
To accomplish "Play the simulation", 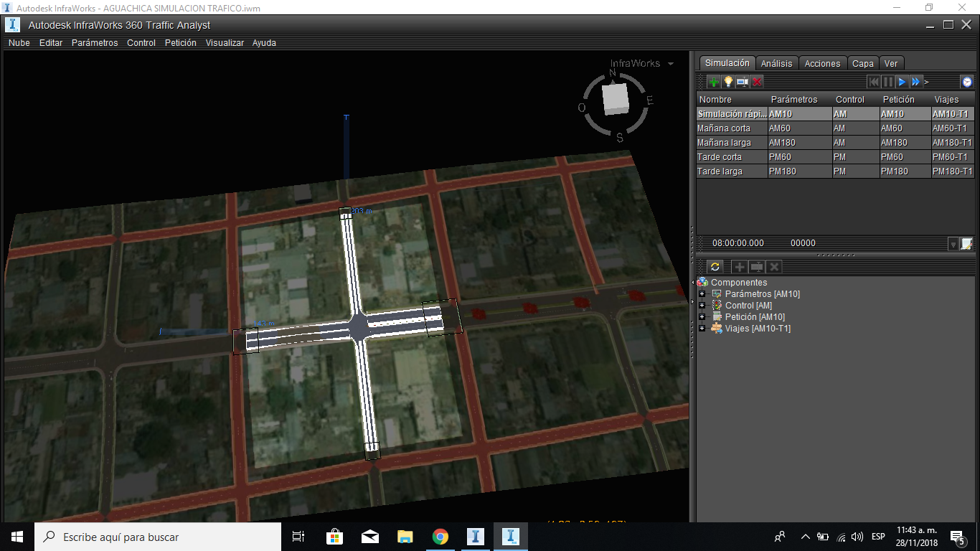I will [902, 82].
